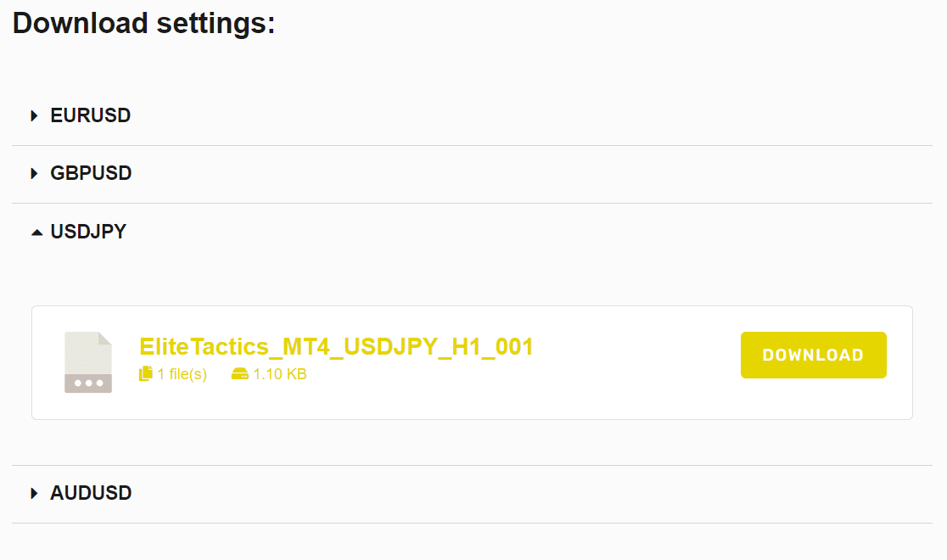Click the yellow file-count copy icon
The width and height of the screenshot is (947, 560).
pyautogui.click(x=146, y=373)
